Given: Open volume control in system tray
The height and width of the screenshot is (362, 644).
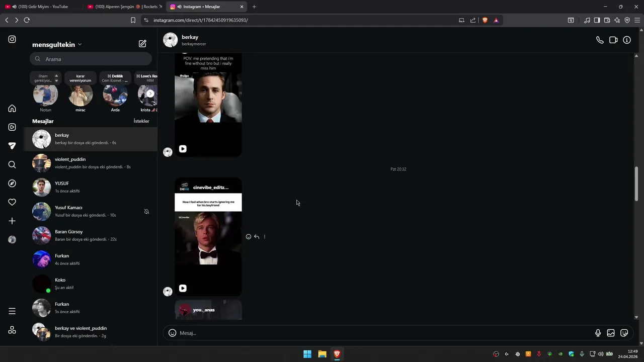Looking at the screenshot, I should point(600,354).
